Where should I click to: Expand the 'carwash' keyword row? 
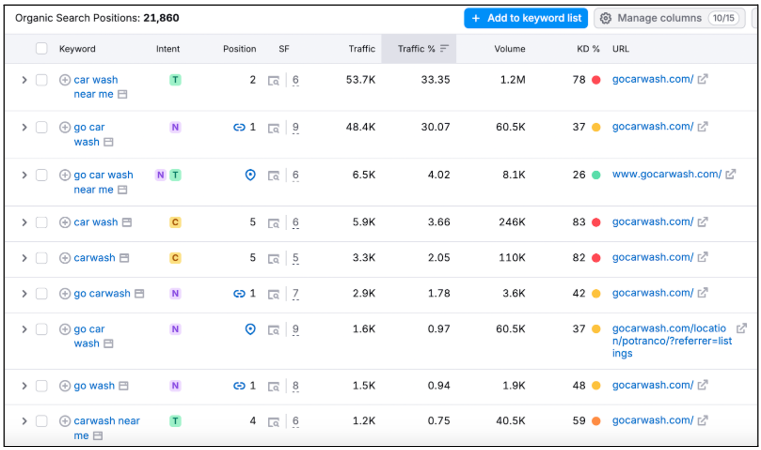(24, 258)
